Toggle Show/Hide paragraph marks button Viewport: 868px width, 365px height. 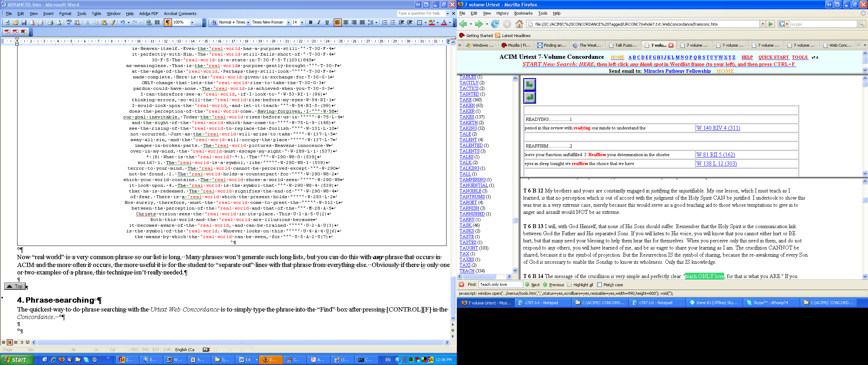tap(167, 22)
